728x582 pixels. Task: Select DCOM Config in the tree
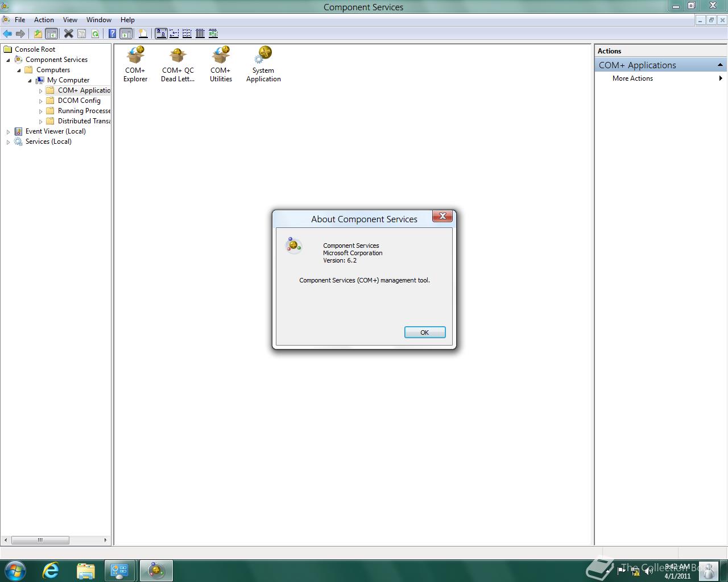pos(79,101)
